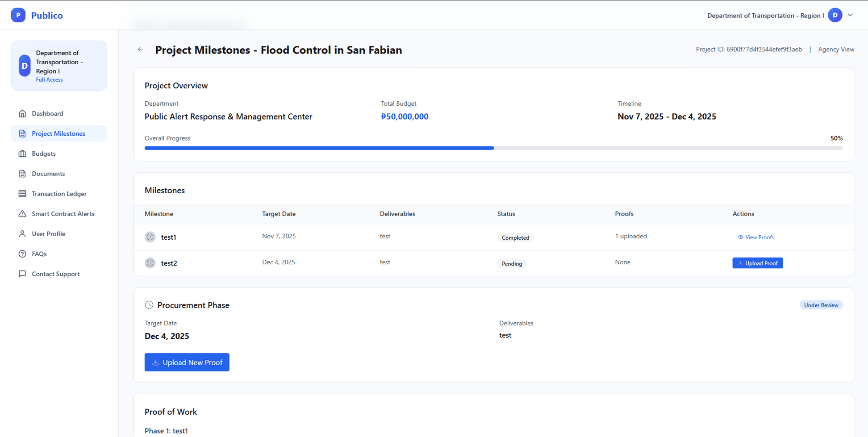Open the Dashboard menu item

point(59,113)
